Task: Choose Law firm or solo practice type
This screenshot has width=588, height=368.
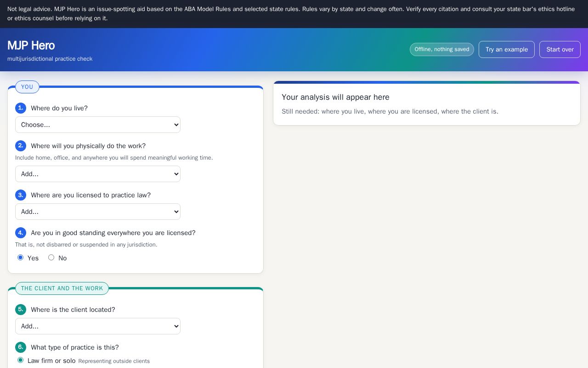Action: 20,360
